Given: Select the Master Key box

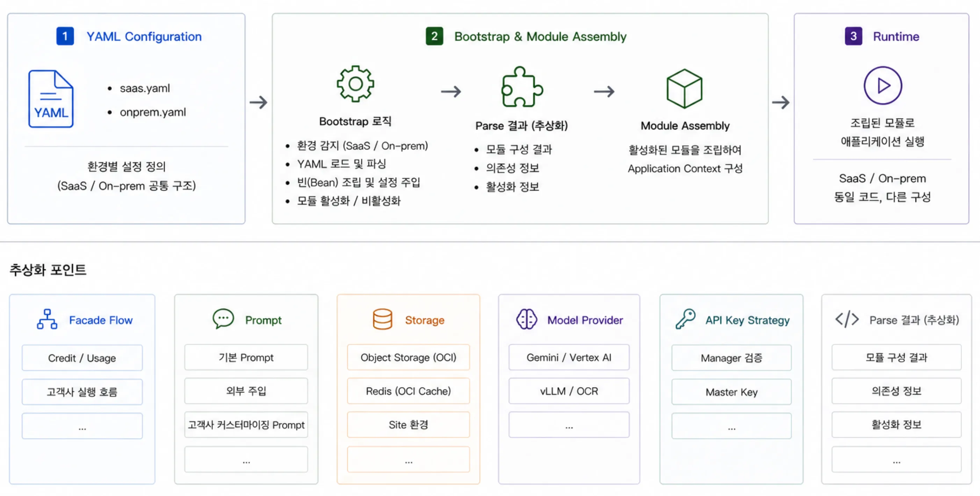Looking at the screenshot, I should [x=732, y=392].
